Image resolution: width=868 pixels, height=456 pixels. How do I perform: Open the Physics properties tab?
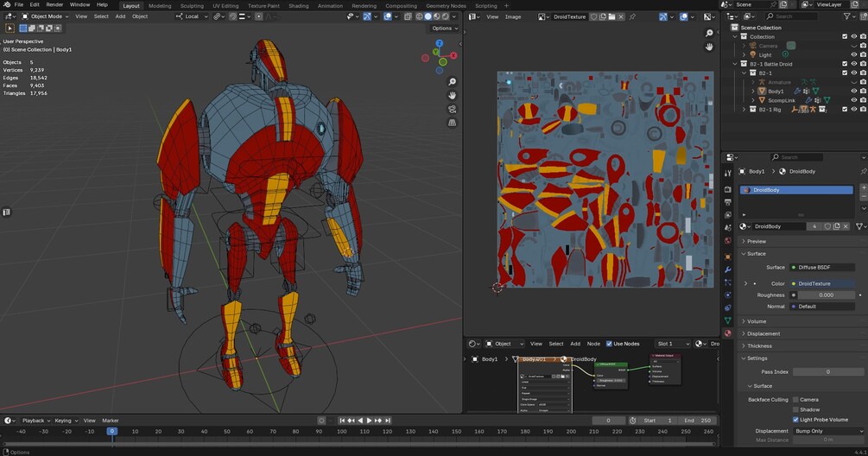click(728, 295)
